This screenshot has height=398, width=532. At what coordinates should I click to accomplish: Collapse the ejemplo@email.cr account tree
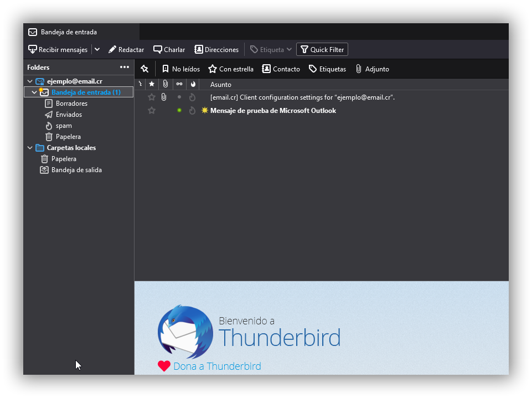(30, 81)
